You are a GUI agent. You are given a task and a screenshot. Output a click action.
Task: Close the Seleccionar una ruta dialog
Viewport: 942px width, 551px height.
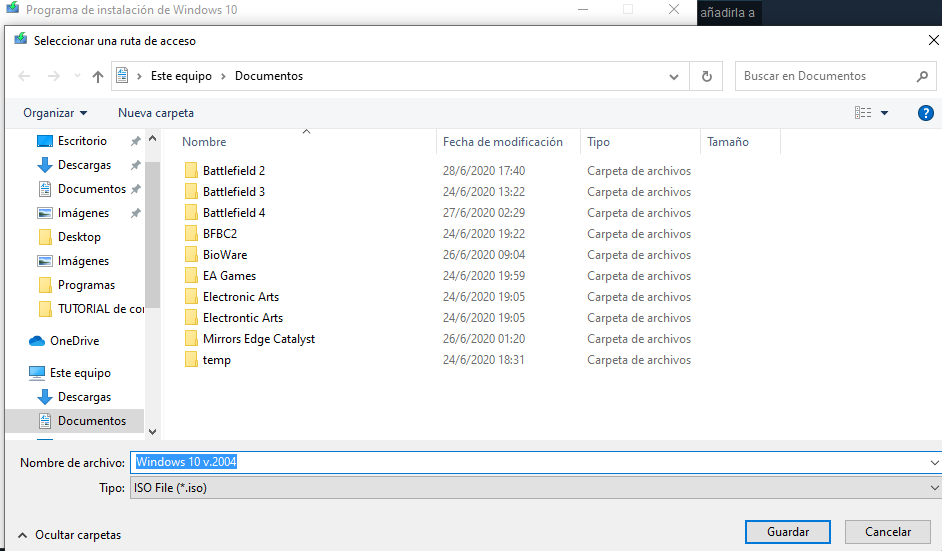[x=933, y=40]
